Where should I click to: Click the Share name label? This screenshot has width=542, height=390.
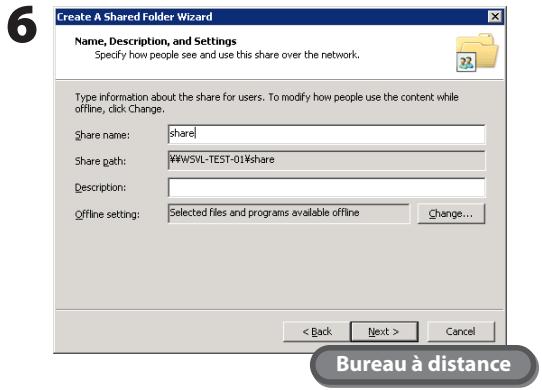[x=102, y=135]
